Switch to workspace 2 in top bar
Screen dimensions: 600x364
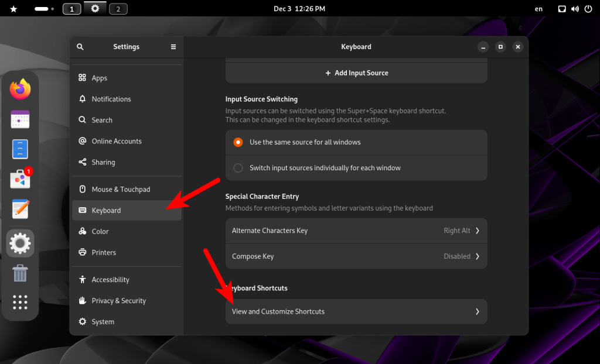click(118, 9)
